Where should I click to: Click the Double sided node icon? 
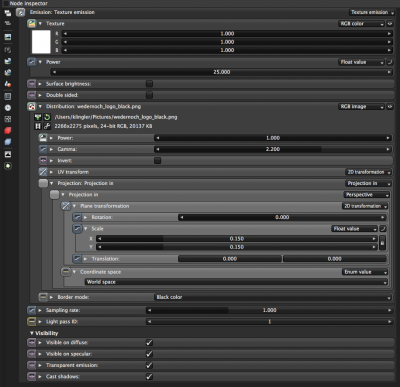(32, 95)
